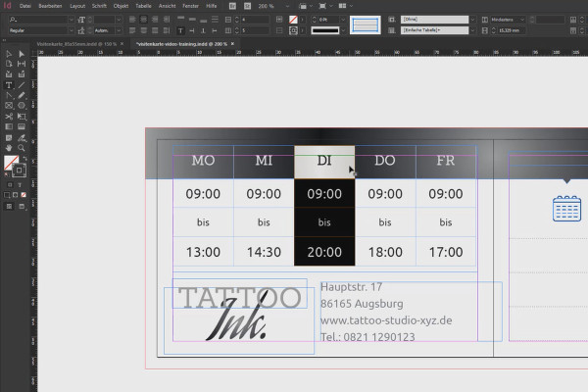This screenshot has height=392, width=588.
Task: Open the Autom. leading dropdown
Action: point(119,30)
